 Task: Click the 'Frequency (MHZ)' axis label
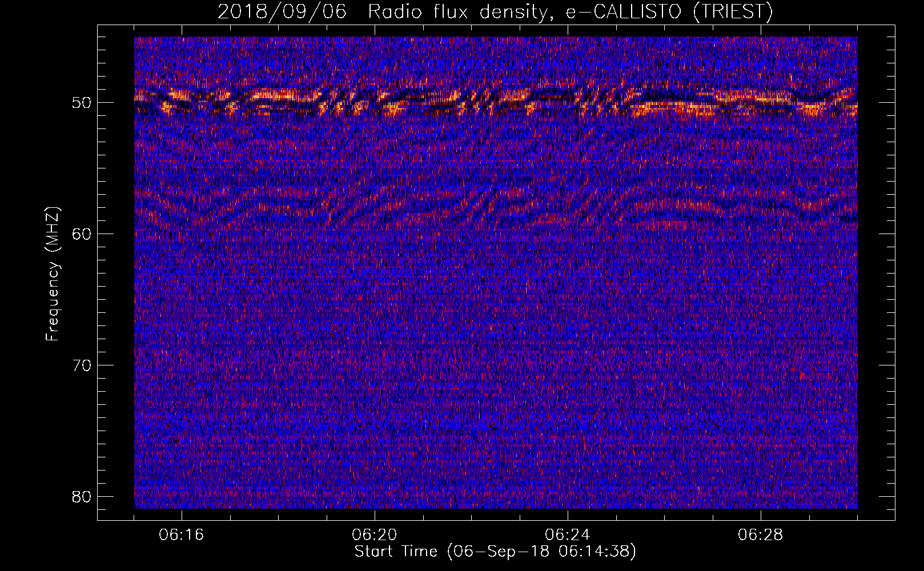[53, 274]
